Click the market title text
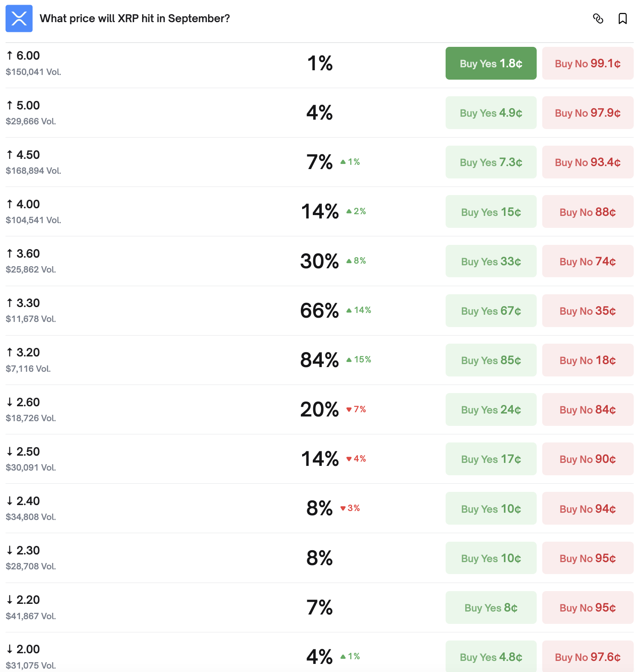 (134, 19)
